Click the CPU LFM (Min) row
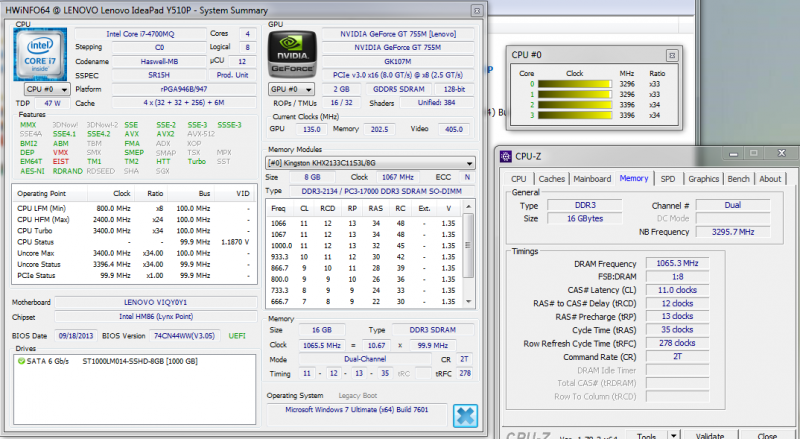Viewport: 800px width, 439px height. [133, 208]
